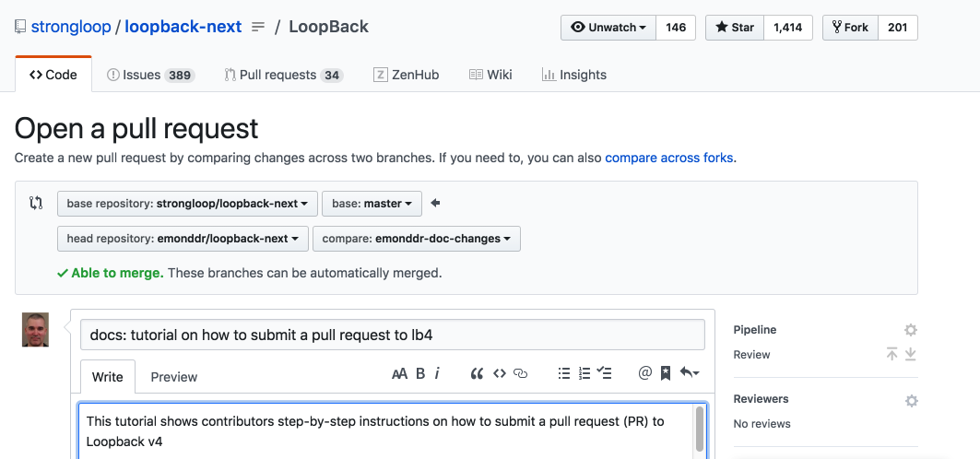
Task: Add a link via the link icon
Action: [520, 373]
